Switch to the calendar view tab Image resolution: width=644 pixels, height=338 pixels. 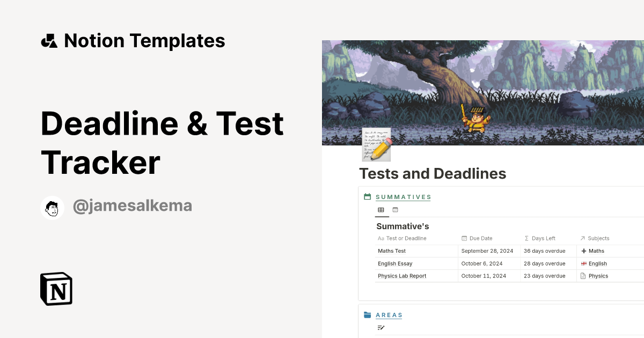click(x=395, y=210)
